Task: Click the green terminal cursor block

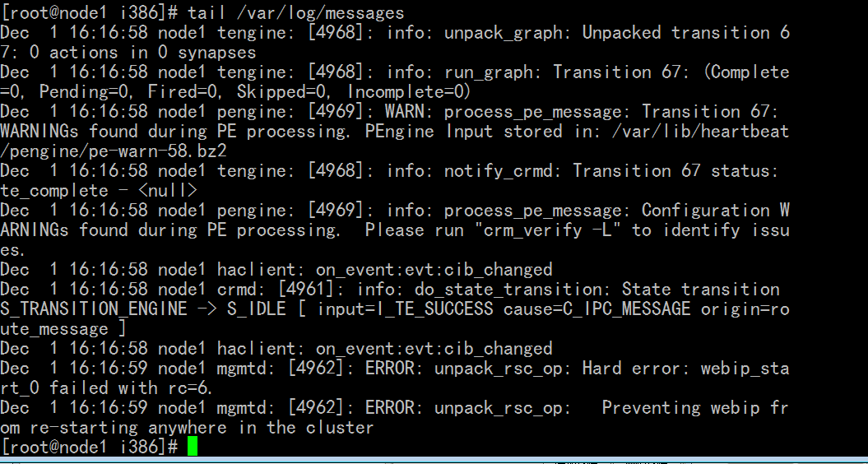Action: (x=192, y=446)
